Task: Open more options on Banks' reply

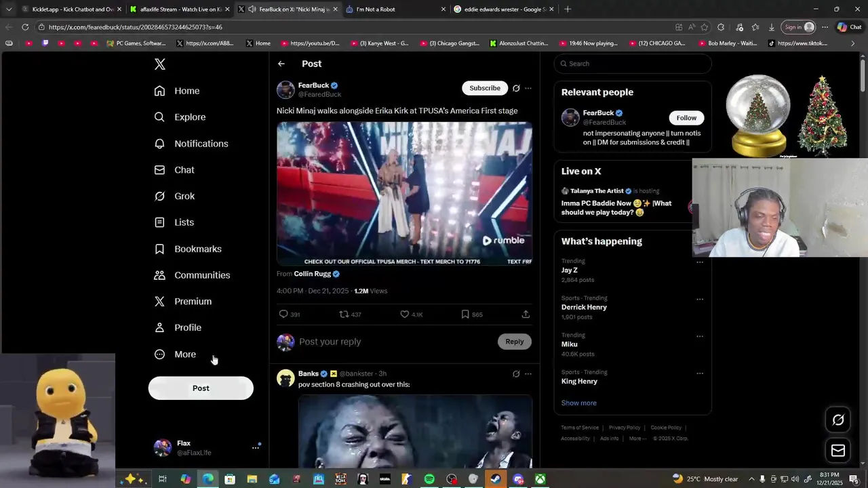Action: [528, 373]
